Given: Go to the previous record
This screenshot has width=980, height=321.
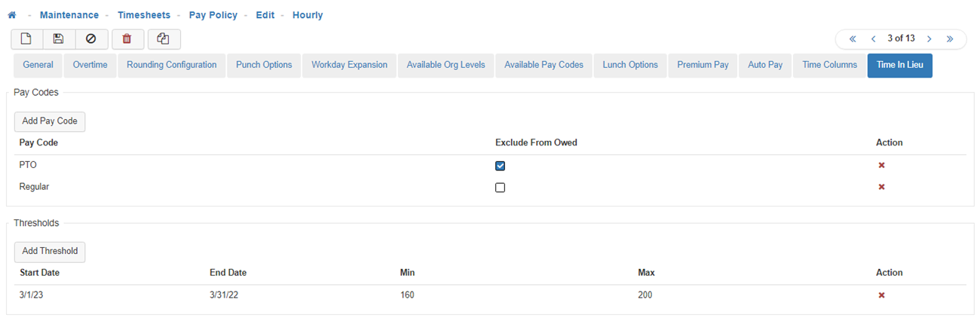Looking at the screenshot, I should tap(873, 38).
